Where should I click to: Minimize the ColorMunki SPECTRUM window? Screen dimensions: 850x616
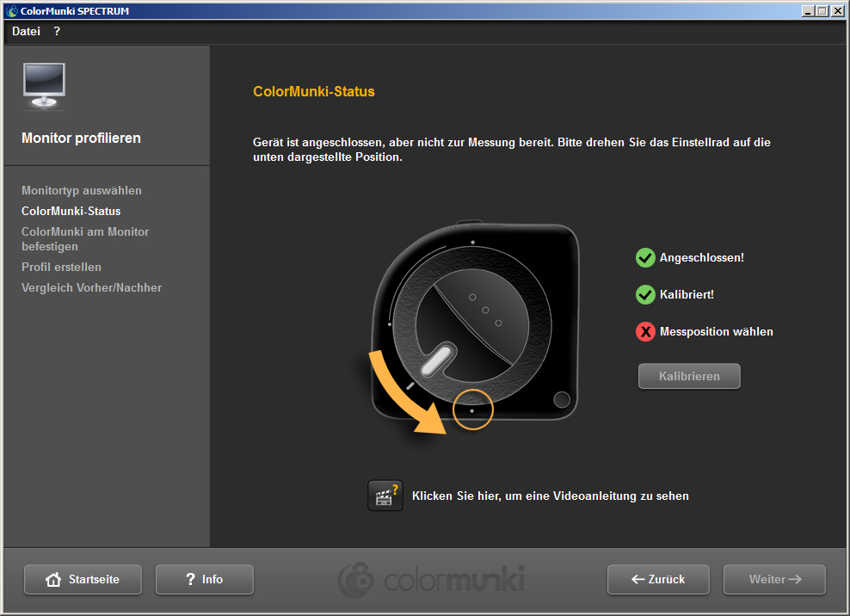point(808,11)
